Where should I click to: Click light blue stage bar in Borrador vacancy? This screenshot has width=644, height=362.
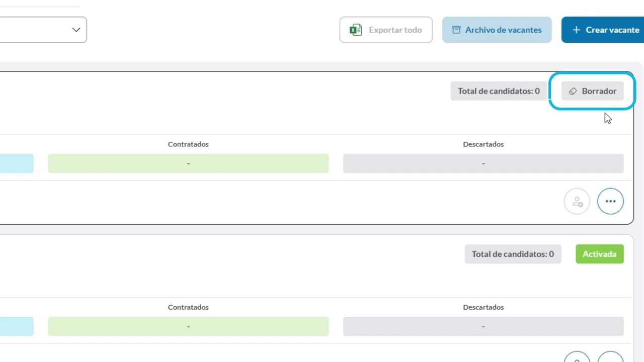[16, 163]
